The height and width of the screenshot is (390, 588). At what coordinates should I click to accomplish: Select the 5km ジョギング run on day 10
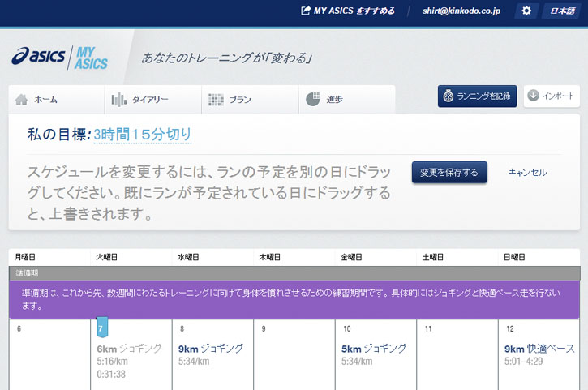point(374,349)
